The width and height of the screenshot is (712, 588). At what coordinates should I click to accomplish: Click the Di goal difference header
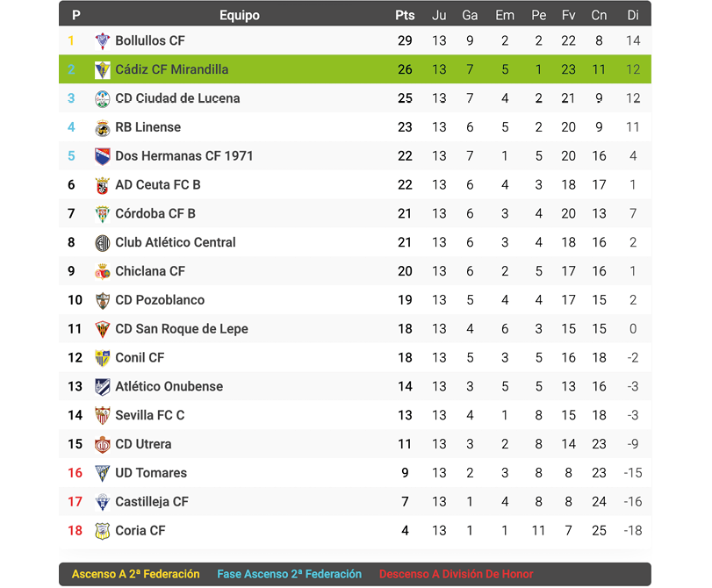pyautogui.click(x=633, y=15)
